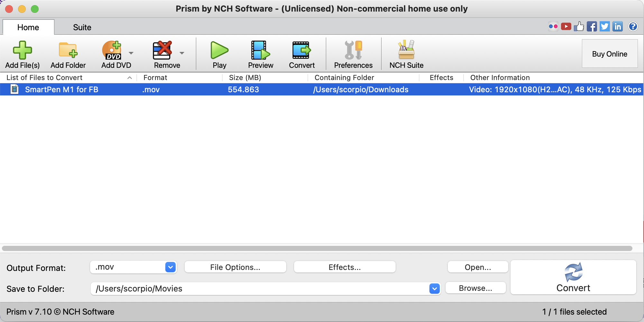Click the horizontal scrollbar below the file list
The height and width of the screenshot is (322, 644).
coord(317,248)
